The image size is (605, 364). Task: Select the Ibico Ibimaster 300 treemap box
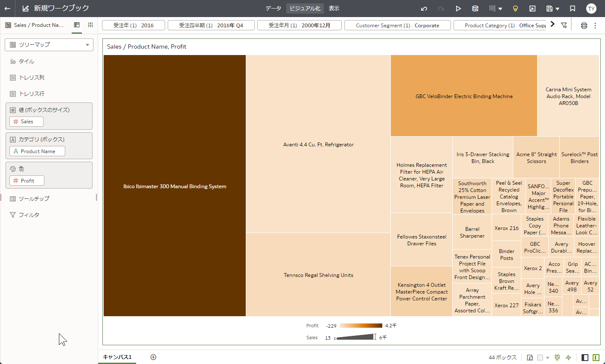[175, 186]
